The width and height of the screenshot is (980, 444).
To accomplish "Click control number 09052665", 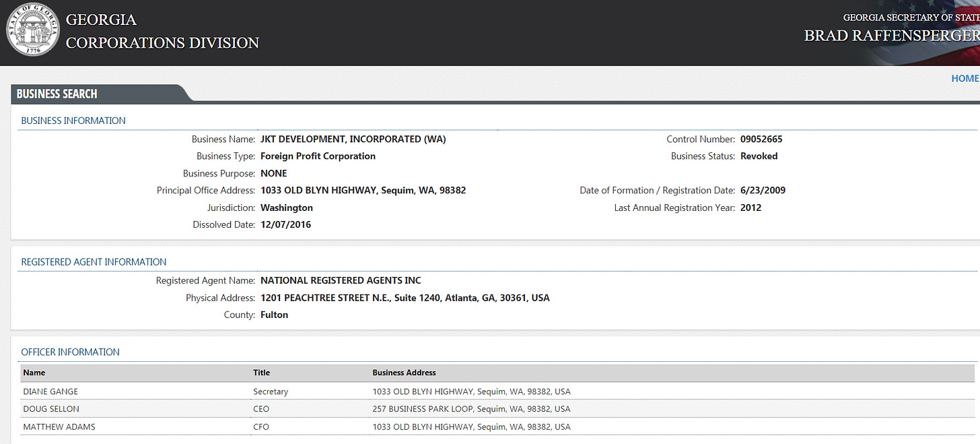I will pyautogui.click(x=761, y=139).
